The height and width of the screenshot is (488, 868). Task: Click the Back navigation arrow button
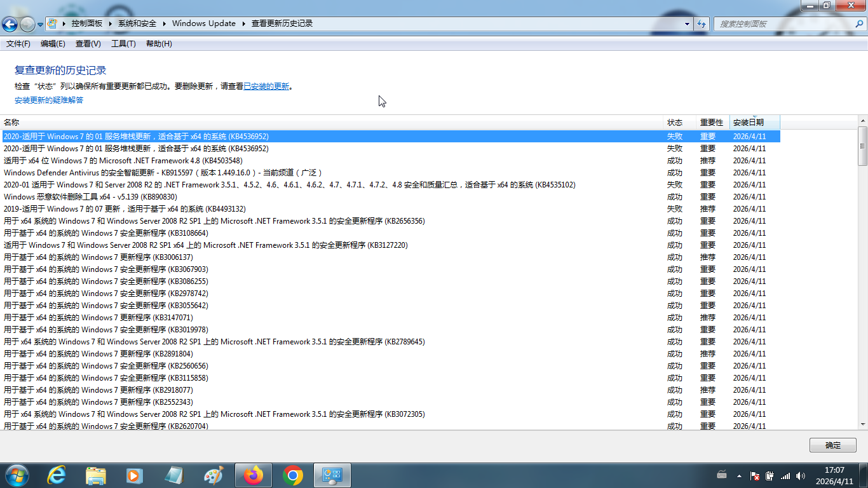coord(10,24)
